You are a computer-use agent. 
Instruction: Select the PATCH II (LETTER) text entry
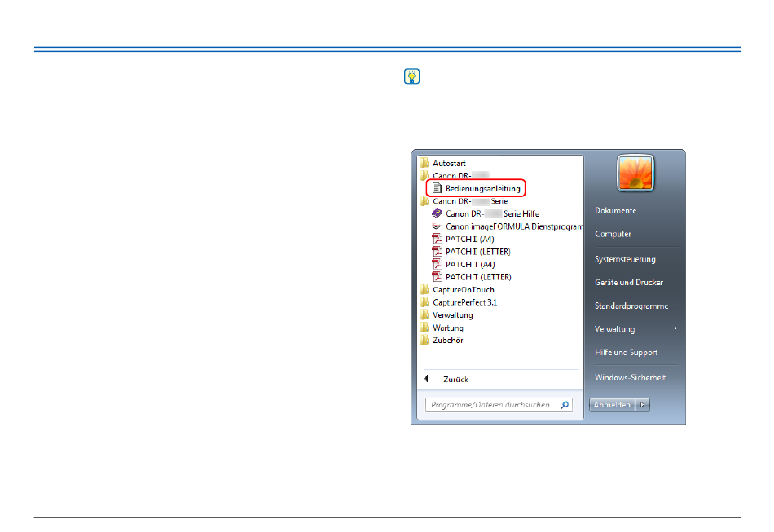pos(477,252)
